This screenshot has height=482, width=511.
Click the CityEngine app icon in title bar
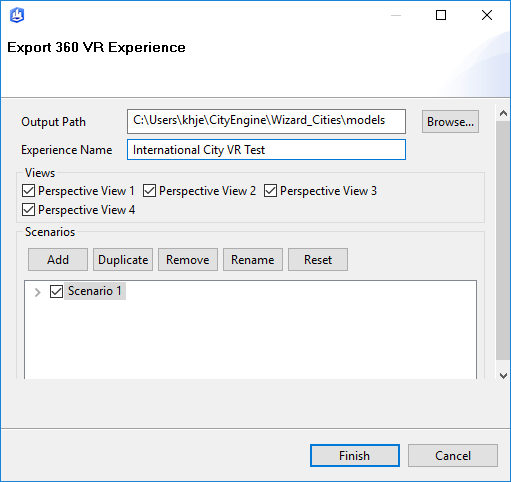click(x=17, y=15)
